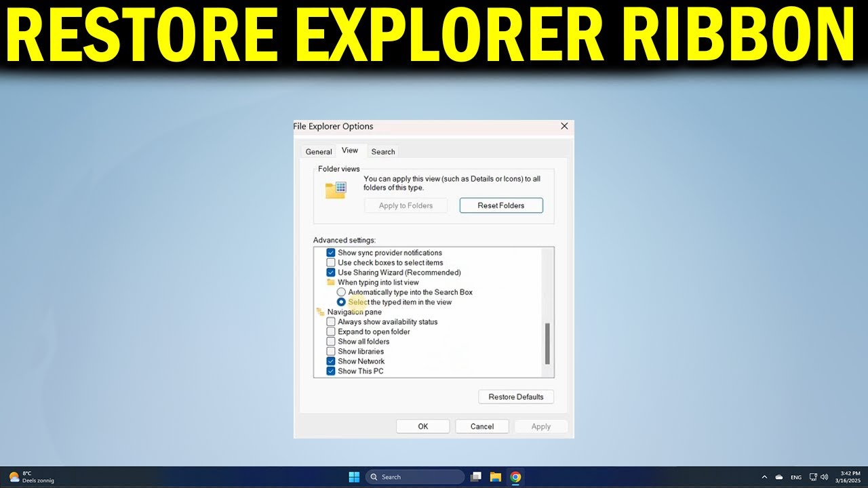The width and height of the screenshot is (868, 488).
Task: Click the 'When typing into list view' label
Action: tap(378, 282)
